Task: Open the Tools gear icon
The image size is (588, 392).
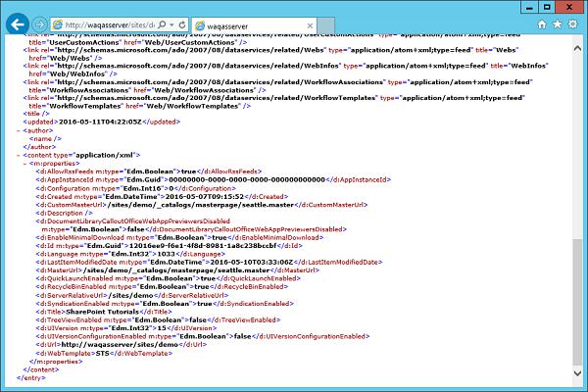Action: click(x=573, y=24)
